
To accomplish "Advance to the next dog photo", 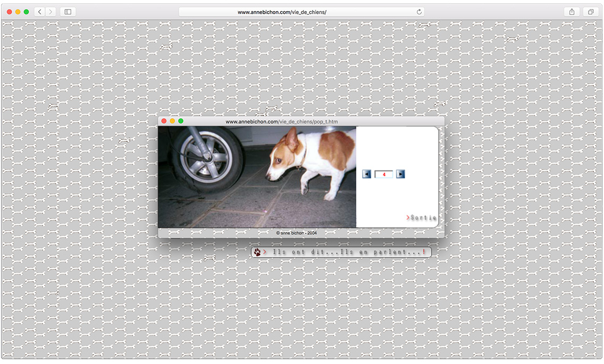I will click(400, 174).
